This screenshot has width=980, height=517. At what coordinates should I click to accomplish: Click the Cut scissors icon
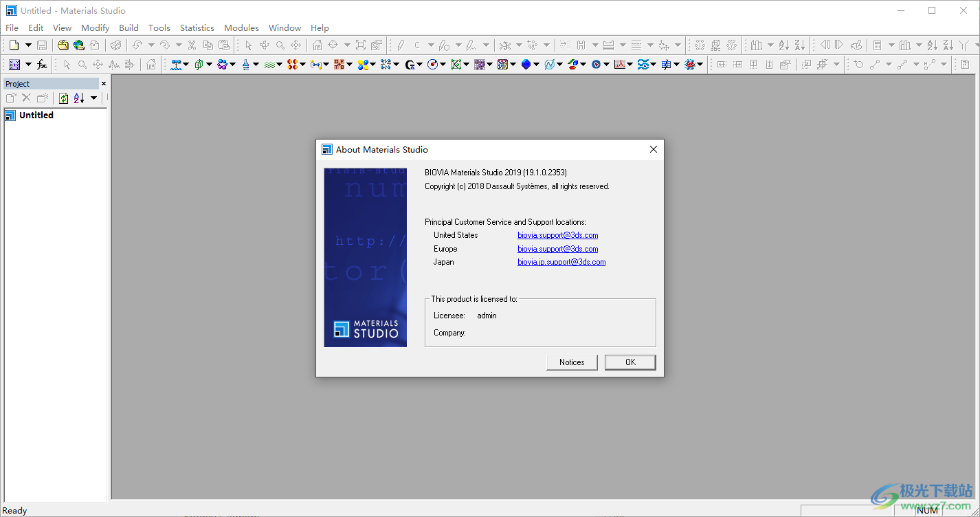pos(192,45)
